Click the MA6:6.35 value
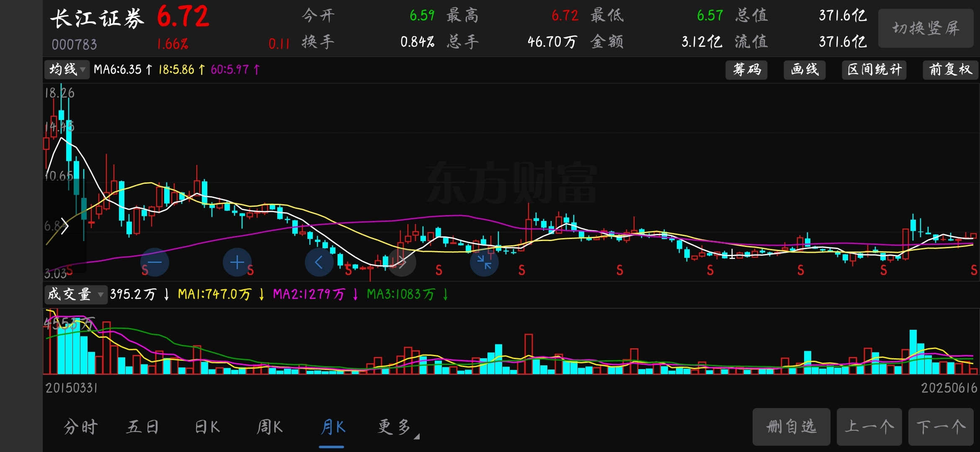Screen dimensions: 980x452 [x=118, y=69]
